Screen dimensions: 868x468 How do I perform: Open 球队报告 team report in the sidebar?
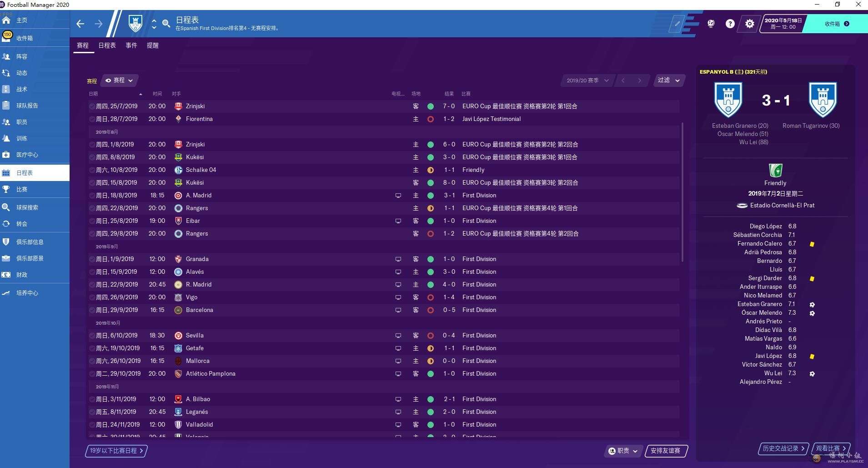[35, 106]
